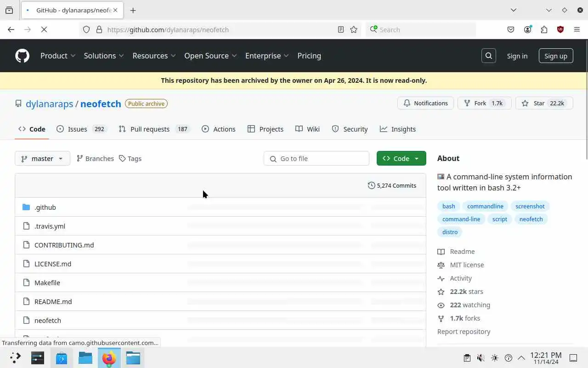Click the GitHub Octocat logo
Viewport: 588px width, 368px height.
pos(22,56)
